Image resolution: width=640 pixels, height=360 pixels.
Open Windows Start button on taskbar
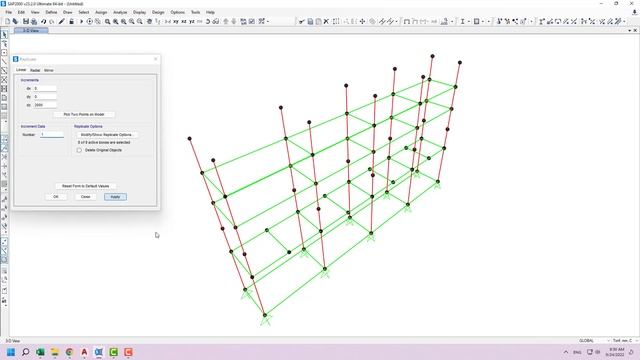pos(11,352)
